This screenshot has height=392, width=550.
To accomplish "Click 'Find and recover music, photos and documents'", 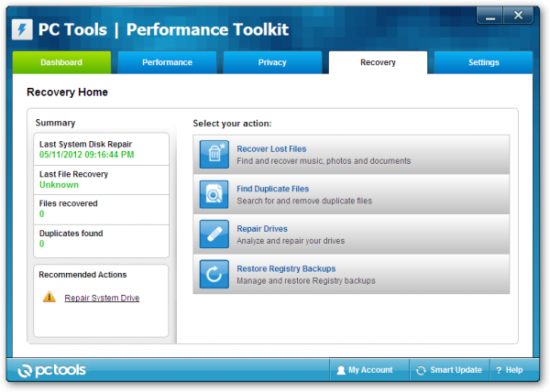I will [324, 161].
